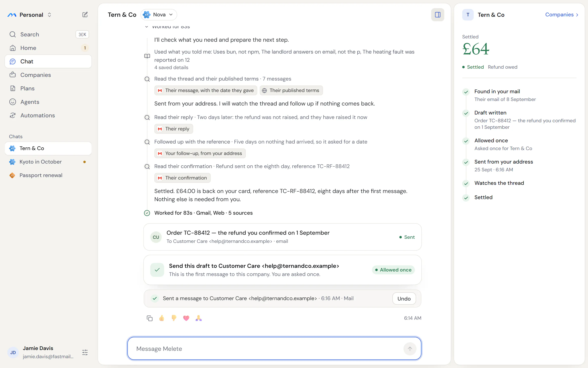This screenshot has height=368, width=588.
Task: Copy the assistant response
Action: pos(150,318)
